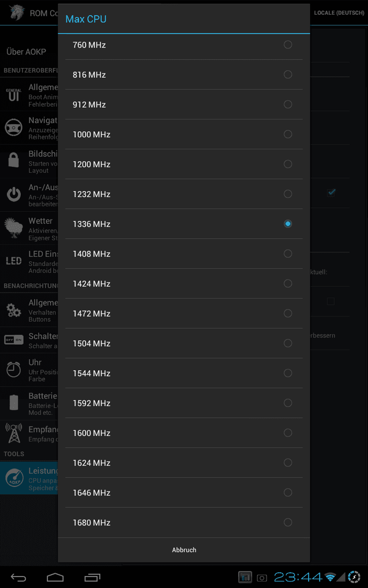The width and height of the screenshot is (368, 588).
Task: Open Über AOKP entry in sidebar
Action: point(26,52)
